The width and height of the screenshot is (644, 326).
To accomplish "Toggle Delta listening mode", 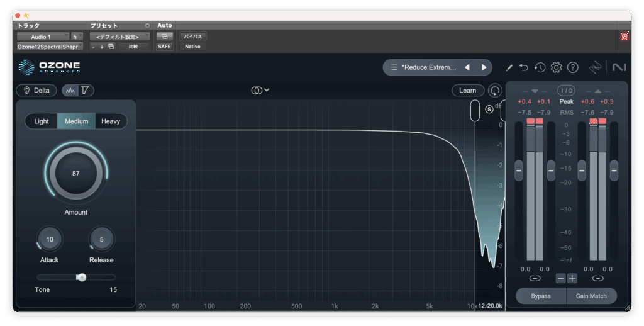I will pos(36,90).
